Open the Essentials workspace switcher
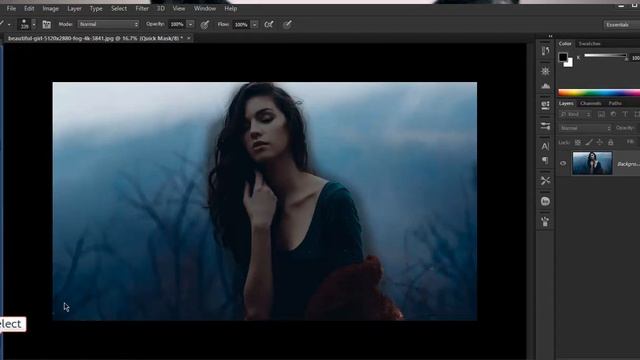 click(621, 24)
